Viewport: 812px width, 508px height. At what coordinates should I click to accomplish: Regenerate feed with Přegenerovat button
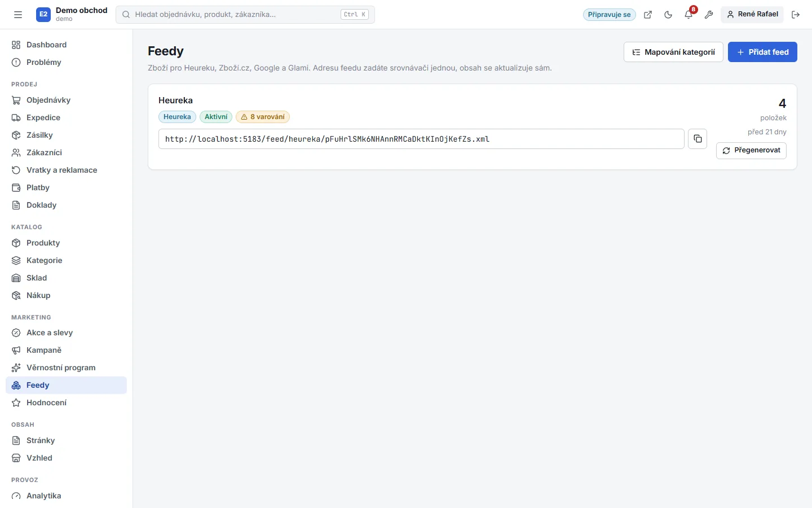[x=751, y=151]
